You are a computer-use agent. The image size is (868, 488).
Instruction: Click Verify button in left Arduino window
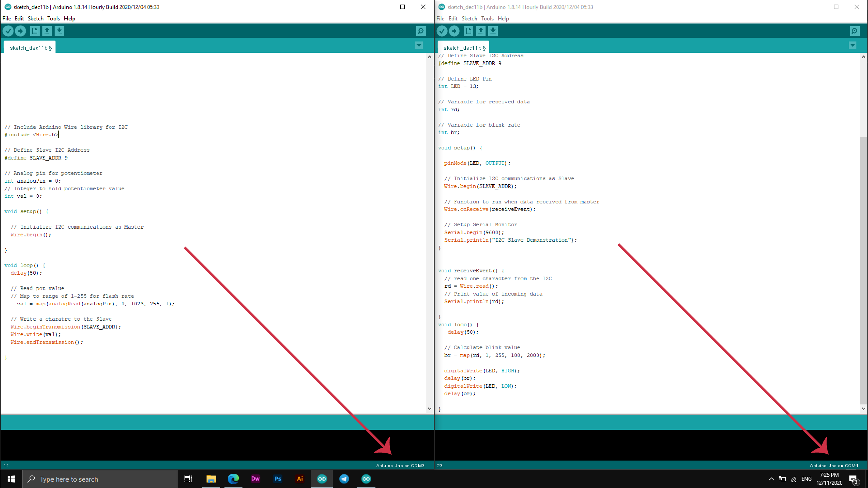click(8, 31)
